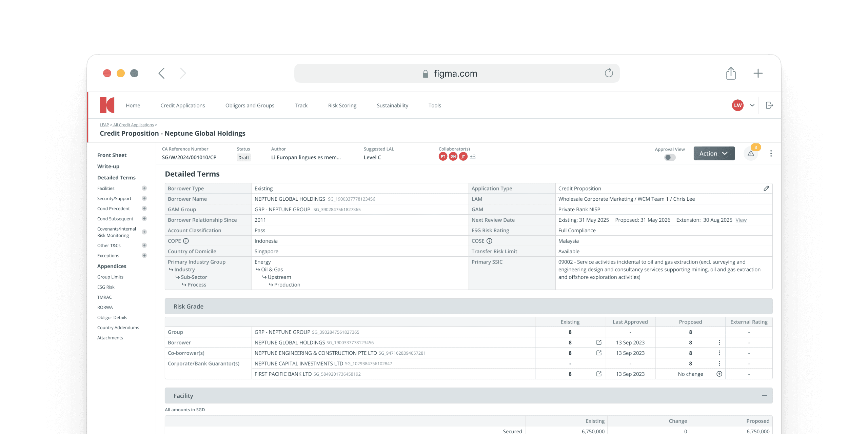Open the user profile dropdown chevron
868x434 pixels.
(752, 105)
